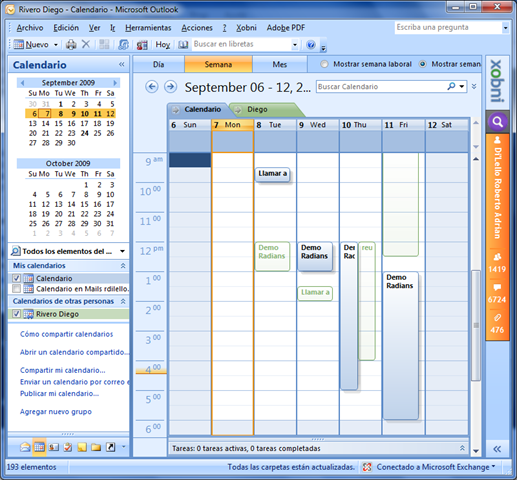Go to next month in date navigator
This screenshot has height=480, width=517.
click(115, 83)
